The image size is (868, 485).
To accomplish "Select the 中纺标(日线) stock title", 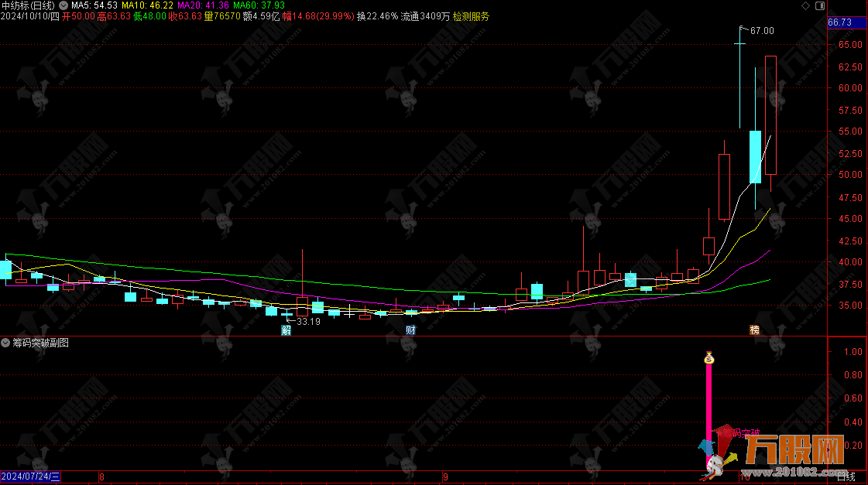I will click(x=28, y=5).
